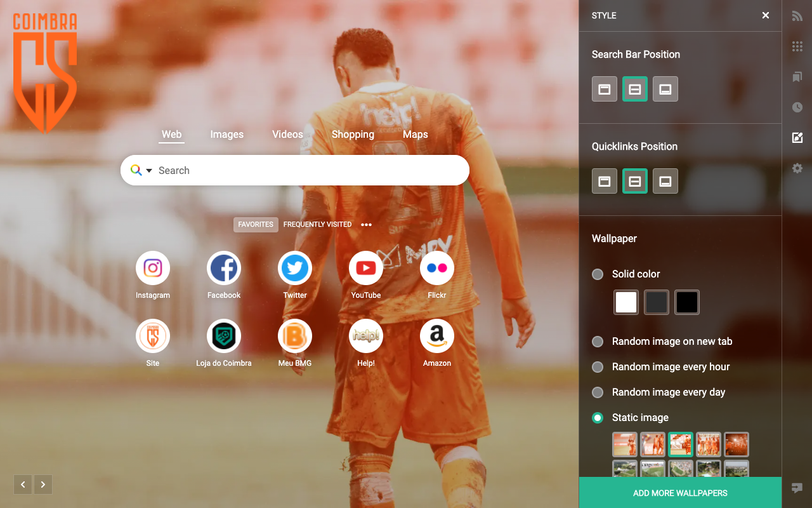Open the Amazon quicklink
The width and height of the screenshot is (812, 508).
pyautogui.click(x=437, y=336)
